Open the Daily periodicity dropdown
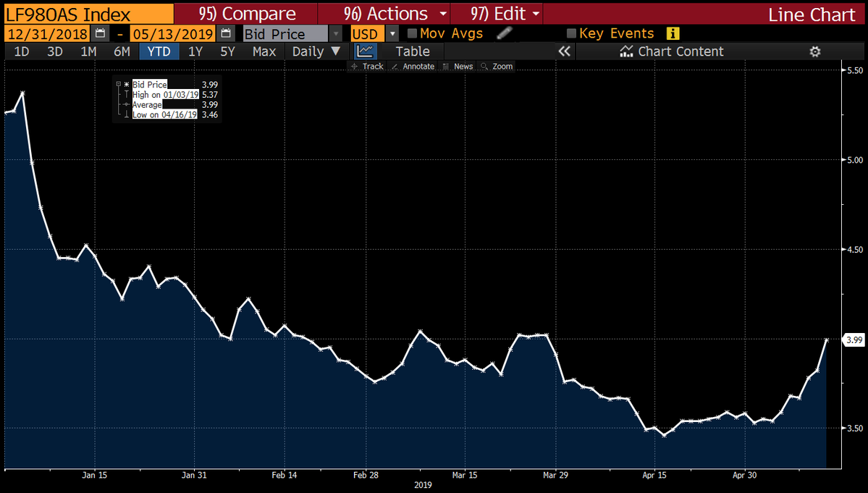The image size is (868, 493). coord(316,51)
